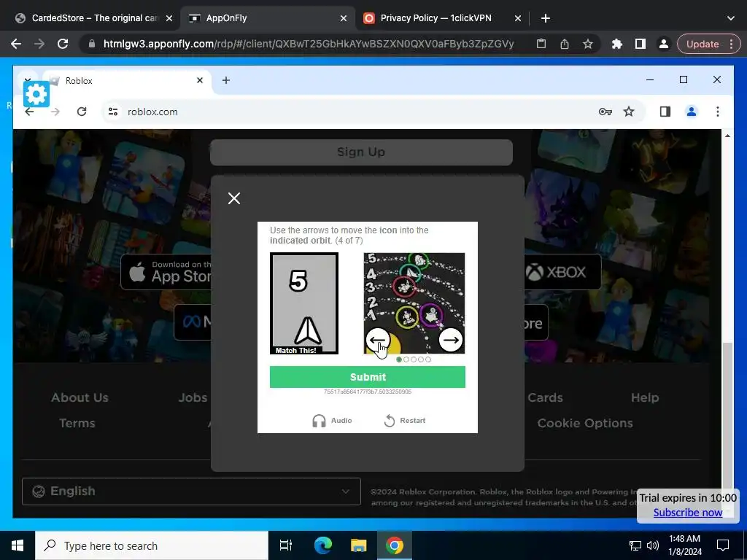This screenshot has height=560, width=747.
Task: Open site information icon beside roblox.com
Action: (113, 112)
